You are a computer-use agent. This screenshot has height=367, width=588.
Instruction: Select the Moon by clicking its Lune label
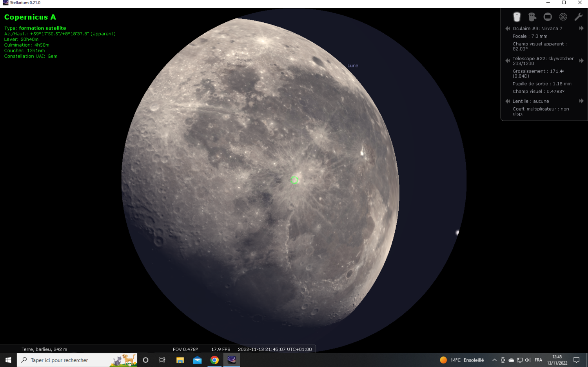(x=352, y=65)
